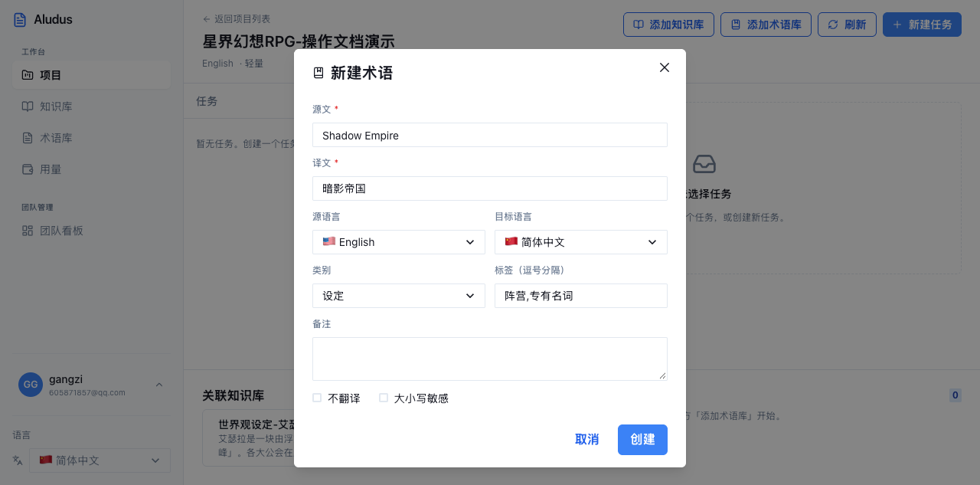Close the 新建术语 dialog with X

[665, 67]
